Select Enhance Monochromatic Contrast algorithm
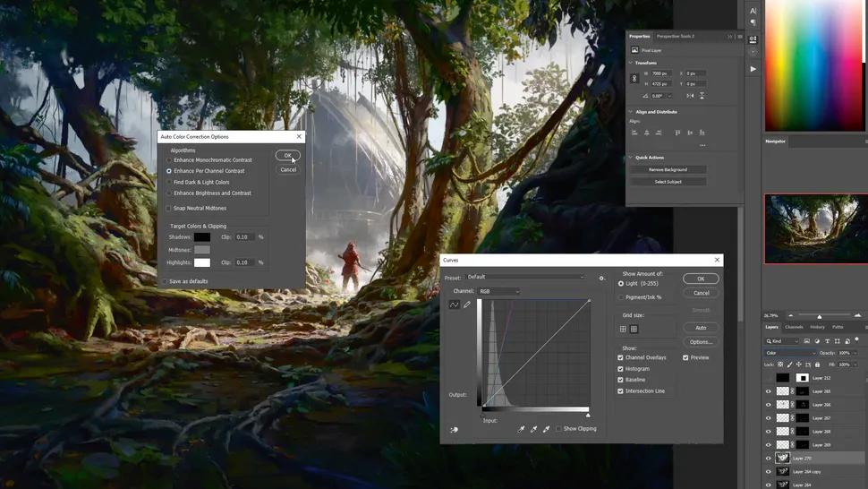Viewport: 868px width, 489px height. click(x=169, y=160)
